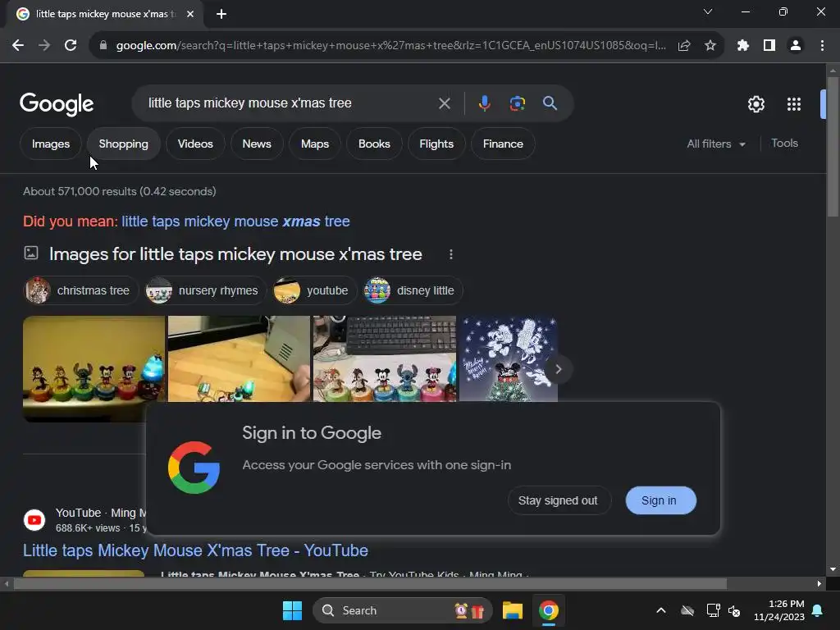The height and width of the screenshot is (630, 840).
Task: Open 'Little taps Mickey Mouse X'mas Tree - YouTube' result
Action: (x=195, y=550)
